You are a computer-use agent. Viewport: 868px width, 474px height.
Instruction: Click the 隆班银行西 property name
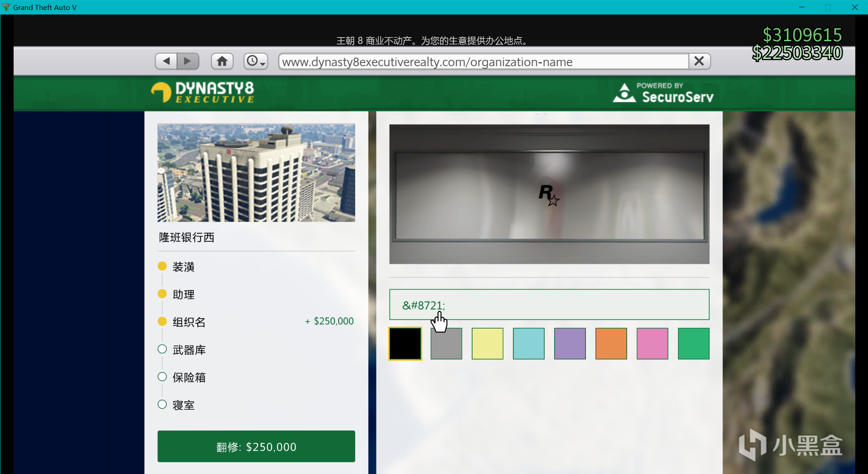tap(186, 237)
